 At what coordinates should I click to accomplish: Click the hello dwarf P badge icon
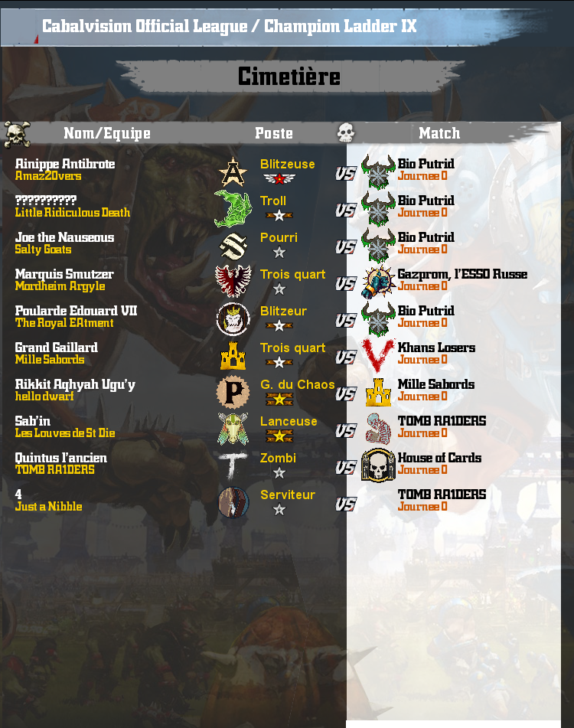[x=233, y=392]
